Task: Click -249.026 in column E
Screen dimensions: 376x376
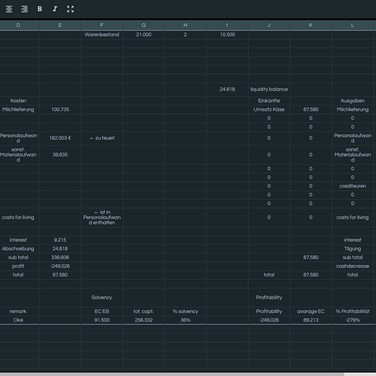Action: [60, 266]
